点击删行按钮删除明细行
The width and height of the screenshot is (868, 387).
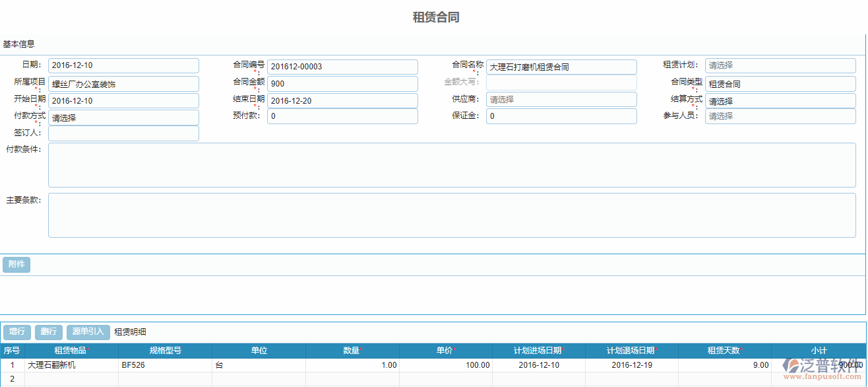pos(48,332)
